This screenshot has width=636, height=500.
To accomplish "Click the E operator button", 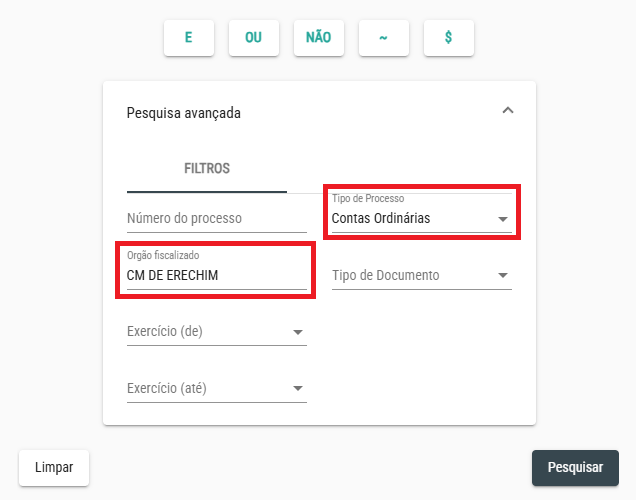I will pos(189,38).
